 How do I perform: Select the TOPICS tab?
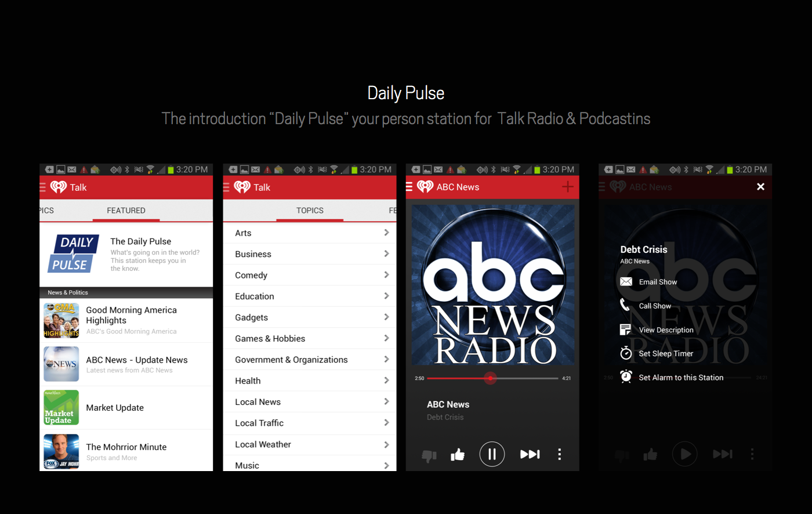pos(310,211)
